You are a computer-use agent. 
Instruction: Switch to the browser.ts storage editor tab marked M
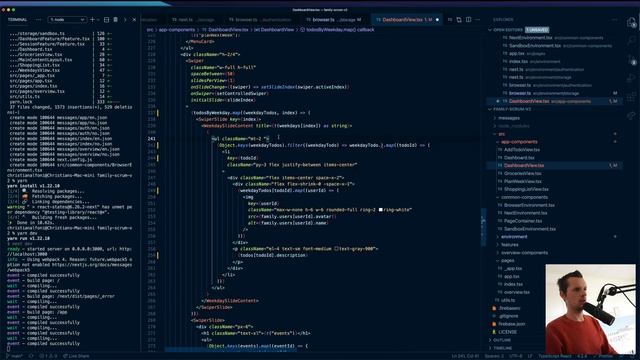click(333, 20)
